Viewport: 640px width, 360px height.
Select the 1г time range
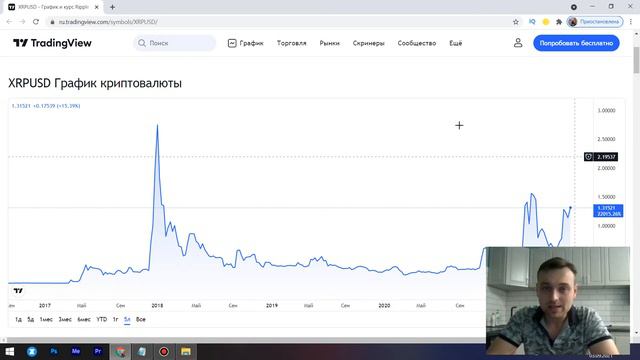pos(116,319)
